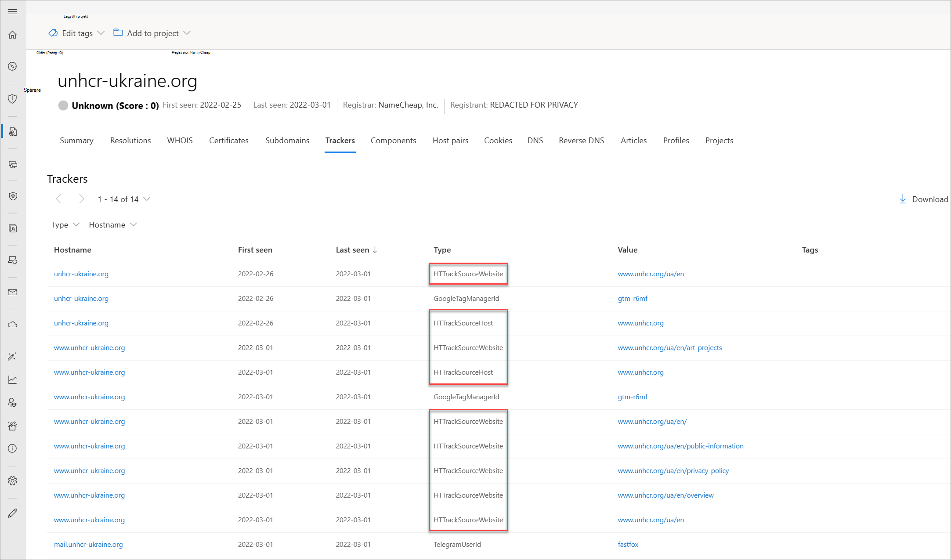Go to next page arrow in Trackers
The image size is (951, 560).
tap(81, 199)
